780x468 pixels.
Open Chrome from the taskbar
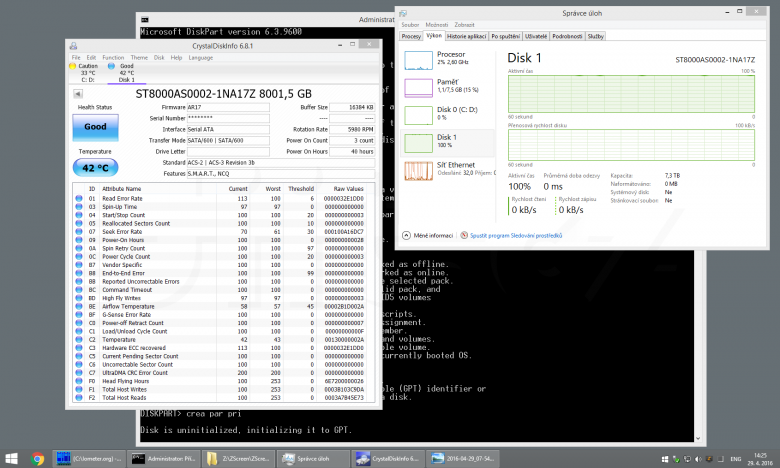[37, 459]
